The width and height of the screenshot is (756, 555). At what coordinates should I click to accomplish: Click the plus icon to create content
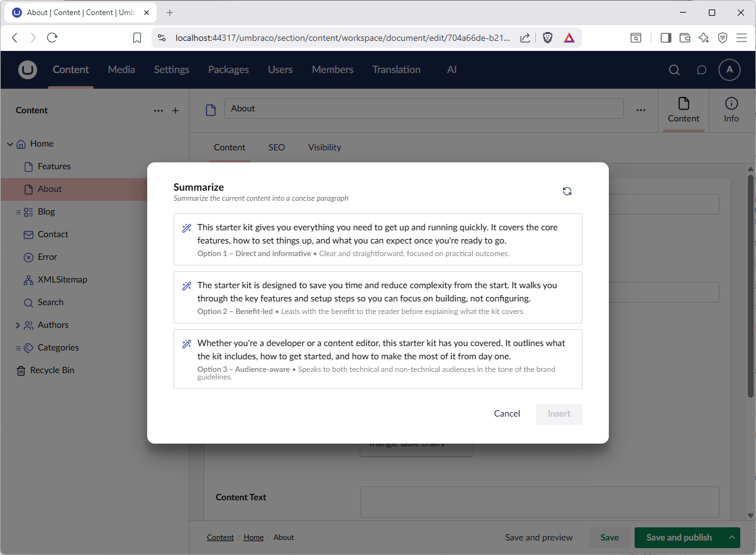point(175,110)
